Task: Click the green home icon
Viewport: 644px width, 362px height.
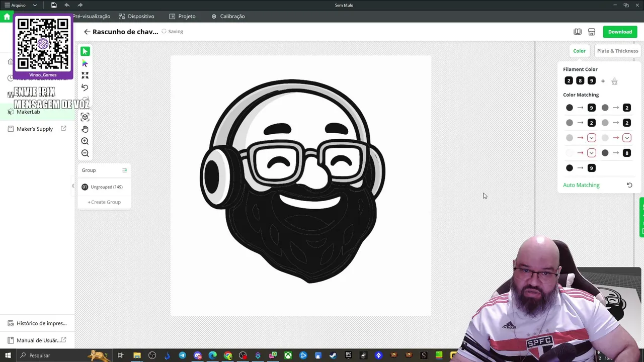Action: click(x=7, y=16)
